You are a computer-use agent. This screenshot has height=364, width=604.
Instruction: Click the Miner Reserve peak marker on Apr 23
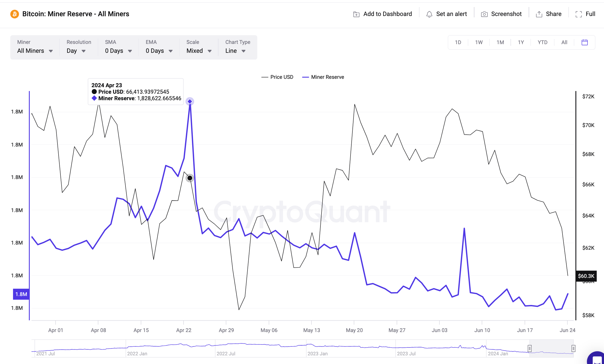(190, 102)
